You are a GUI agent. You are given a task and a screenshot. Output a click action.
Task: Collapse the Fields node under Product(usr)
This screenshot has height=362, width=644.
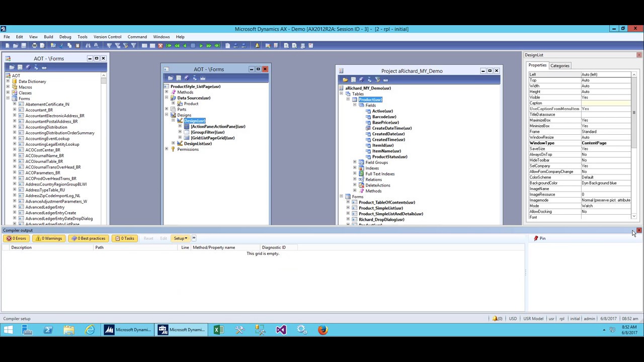tap(355, 105)
